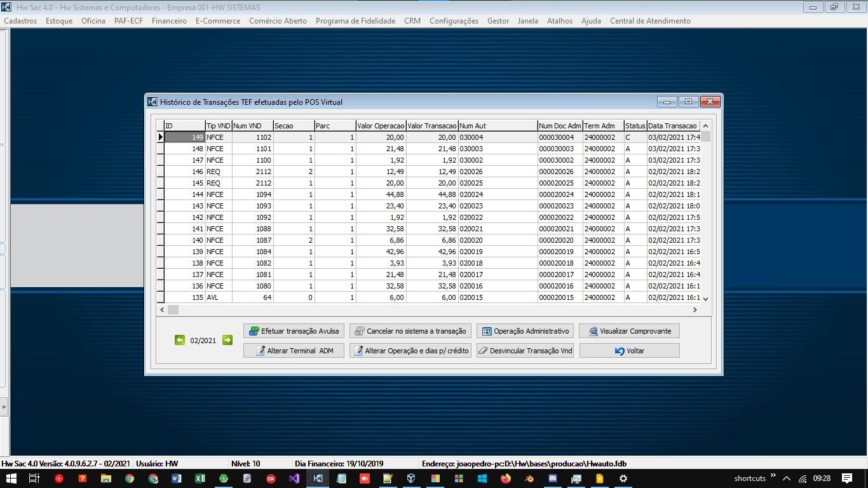Open the E-Commerce menu
The width and height of the screenshot is (868, 488).
(218, 21)
